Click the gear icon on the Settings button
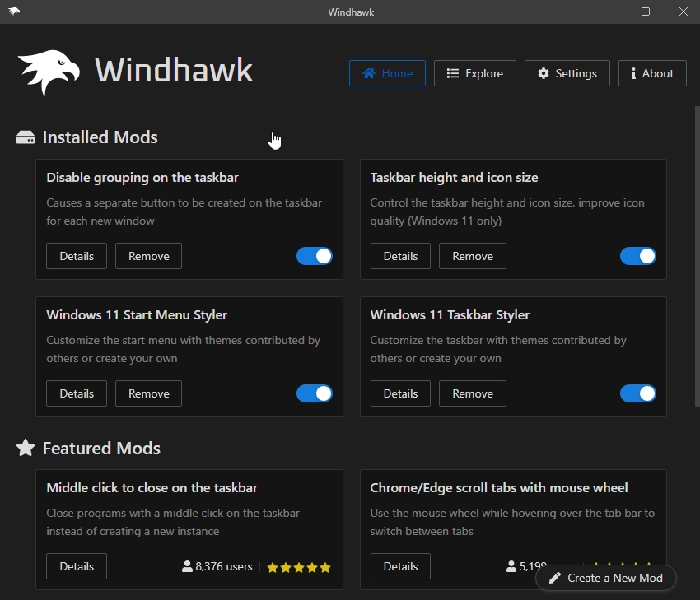Viewport: 700px width, 600px height. [x=543, y=73]
